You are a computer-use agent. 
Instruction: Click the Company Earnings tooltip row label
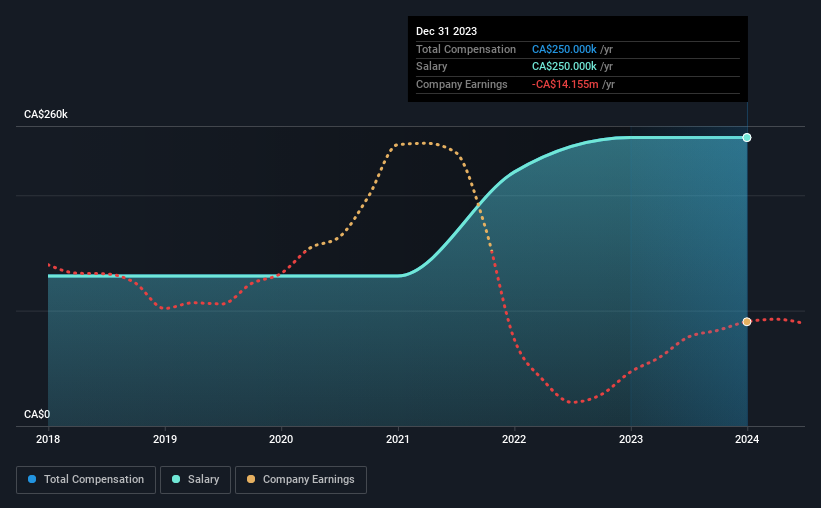pos(462,84)
